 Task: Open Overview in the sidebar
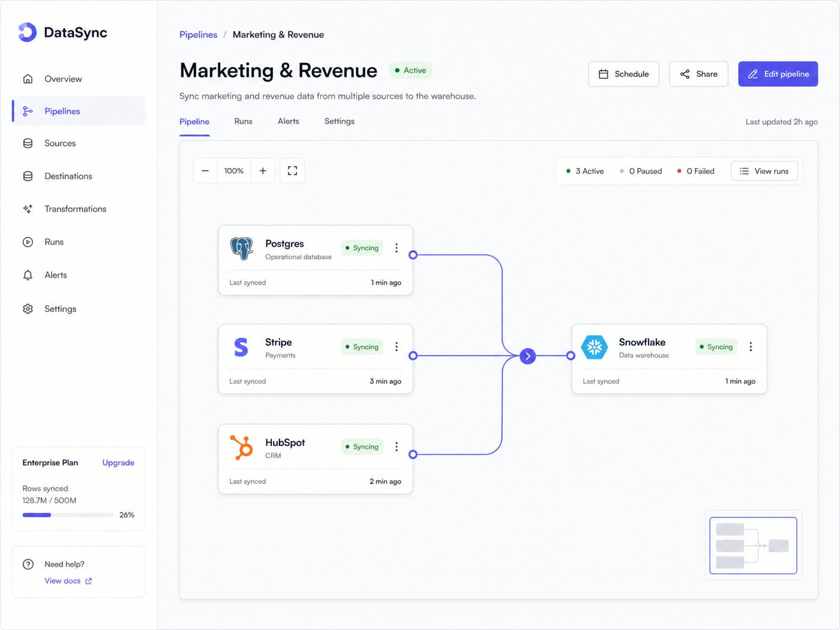79,79
